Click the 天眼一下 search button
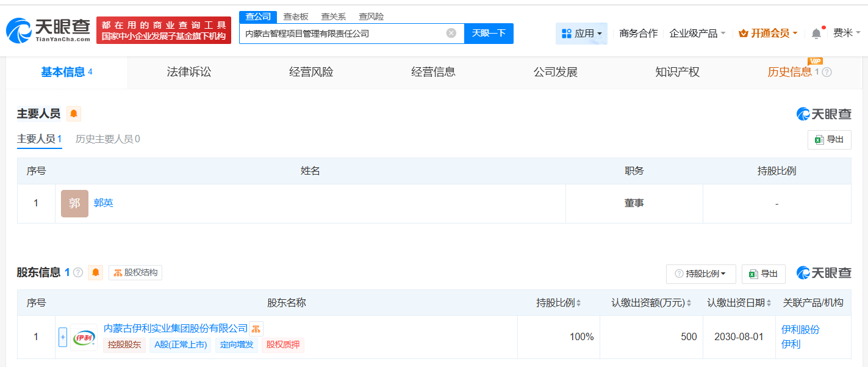Screen dimensions: 868x367 489,34
